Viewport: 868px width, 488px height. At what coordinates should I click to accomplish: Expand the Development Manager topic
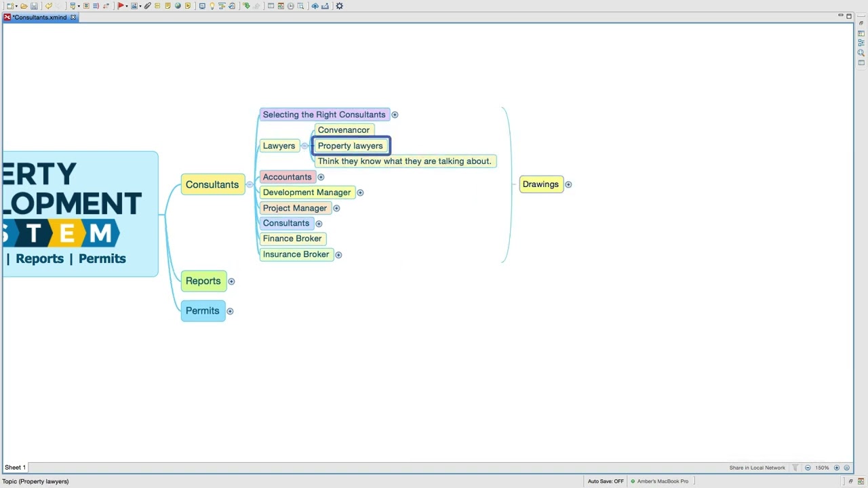360,192
